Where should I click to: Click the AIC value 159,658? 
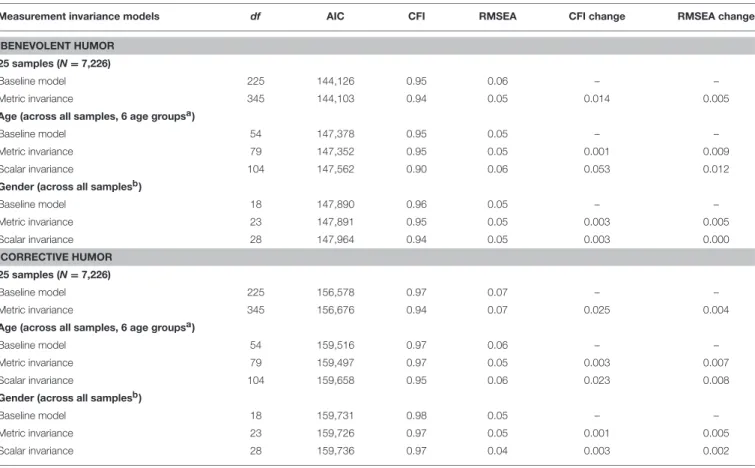[336, 380]
